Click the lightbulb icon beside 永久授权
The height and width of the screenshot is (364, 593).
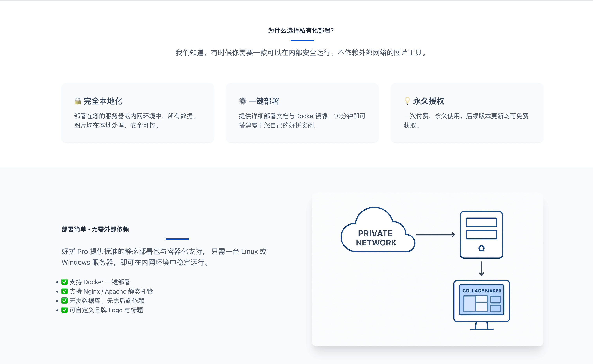407,101
